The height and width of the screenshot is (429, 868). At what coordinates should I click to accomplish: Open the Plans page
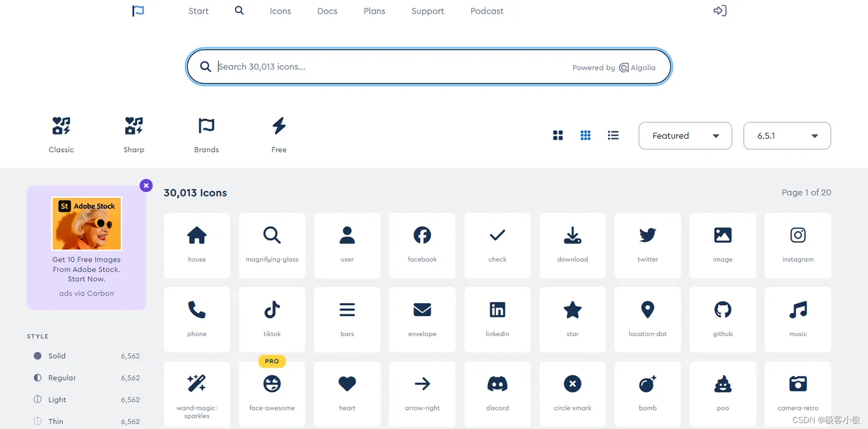[374, 11]
